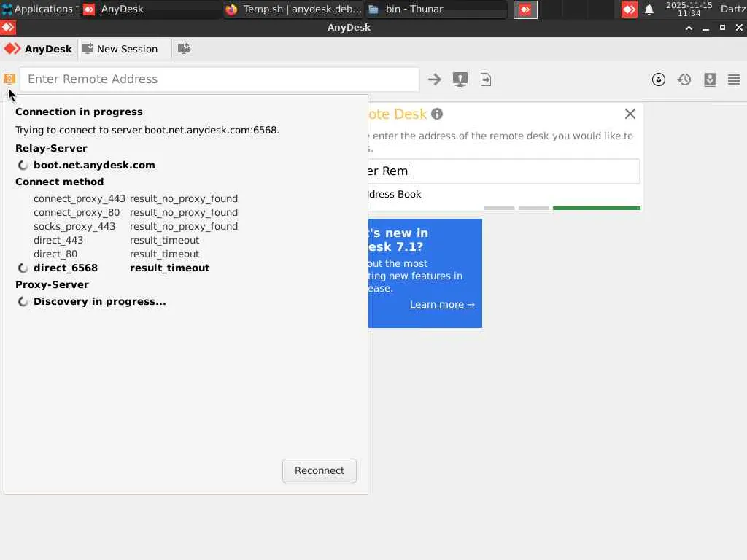
Task: Switch to the New Session tab
Action: tap(124, 49)
